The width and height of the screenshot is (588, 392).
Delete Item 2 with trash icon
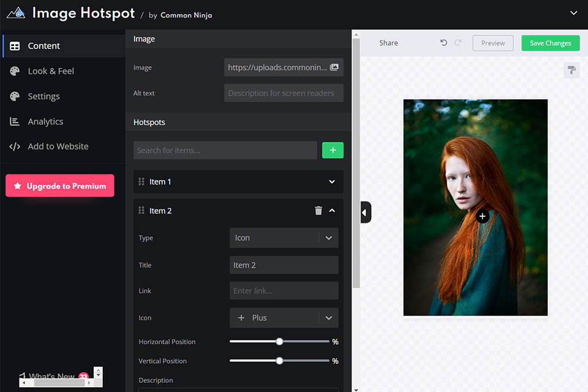click(x=318, y=211)
